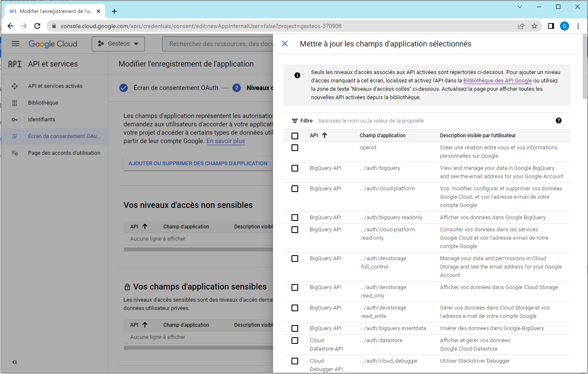Enable the Cloud Datastore API scope

click(295, 341)
